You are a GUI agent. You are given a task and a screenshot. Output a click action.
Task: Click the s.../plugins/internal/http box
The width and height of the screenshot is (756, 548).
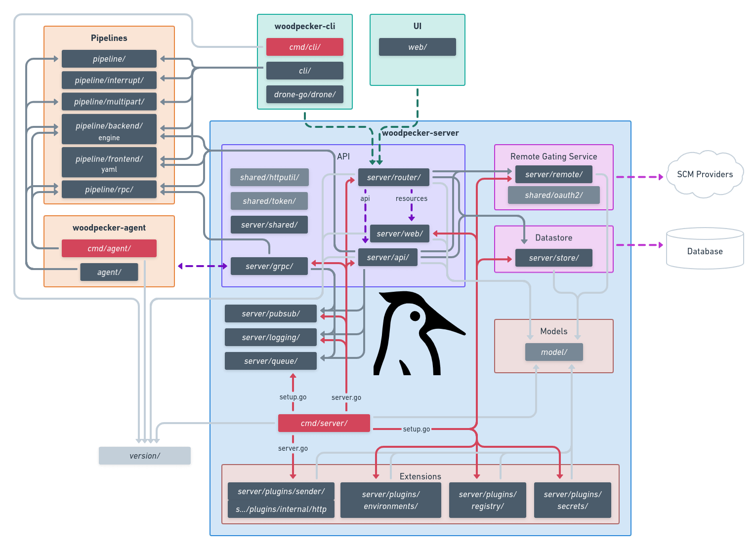281,509
